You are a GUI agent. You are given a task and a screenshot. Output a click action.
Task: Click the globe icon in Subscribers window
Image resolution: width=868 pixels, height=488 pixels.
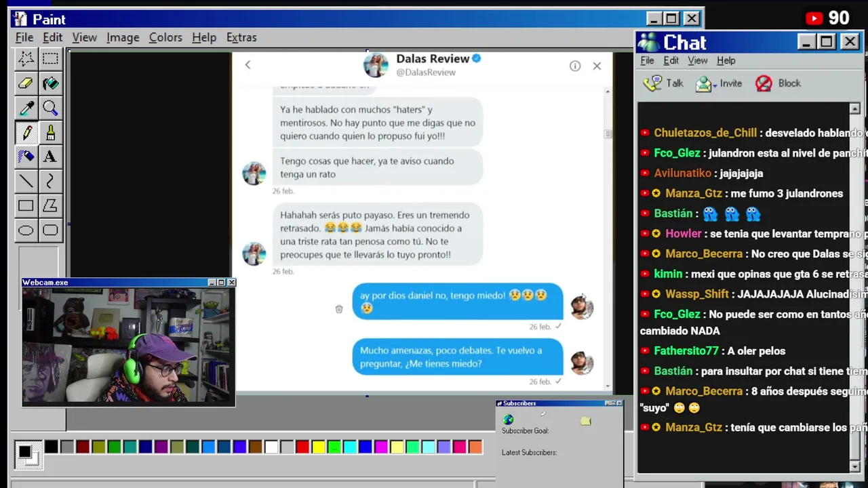tap(508, 420)
